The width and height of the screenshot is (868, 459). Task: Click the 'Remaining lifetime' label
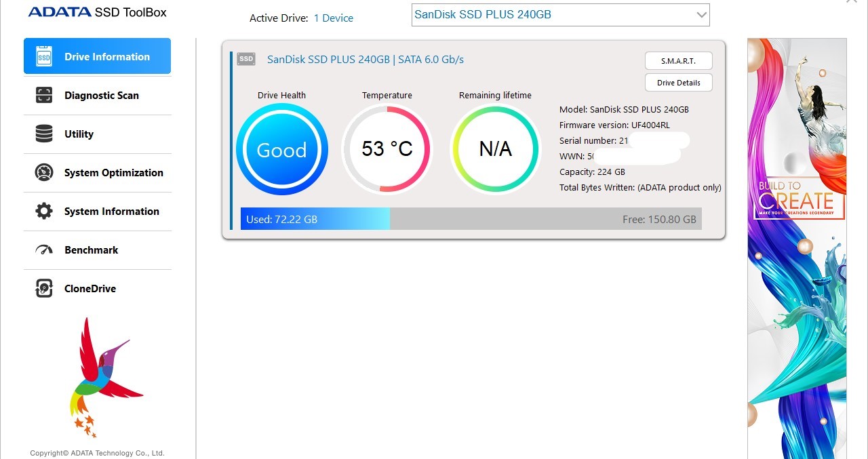click(495, 96)
